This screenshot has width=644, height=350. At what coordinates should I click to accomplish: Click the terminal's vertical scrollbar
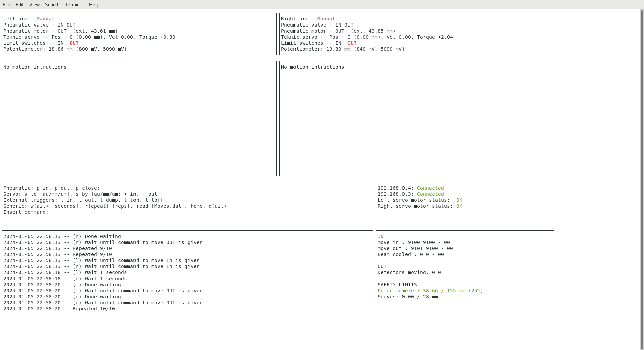(x=642, y=180)
